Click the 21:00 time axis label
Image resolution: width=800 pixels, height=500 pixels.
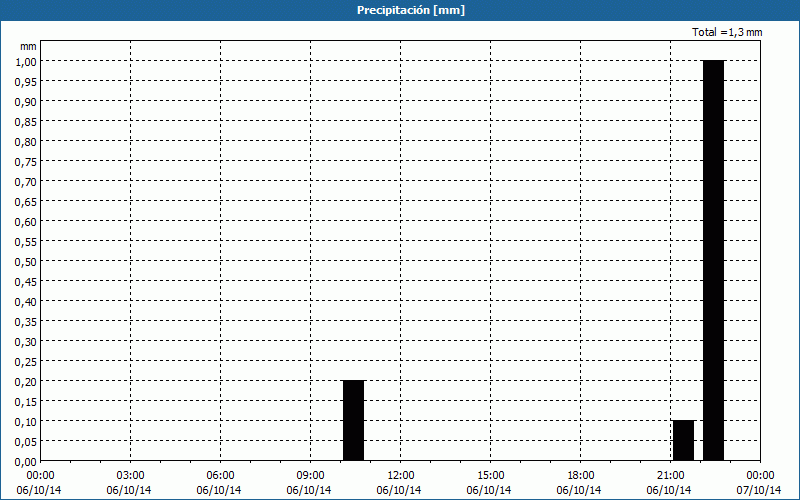[670, 476]
